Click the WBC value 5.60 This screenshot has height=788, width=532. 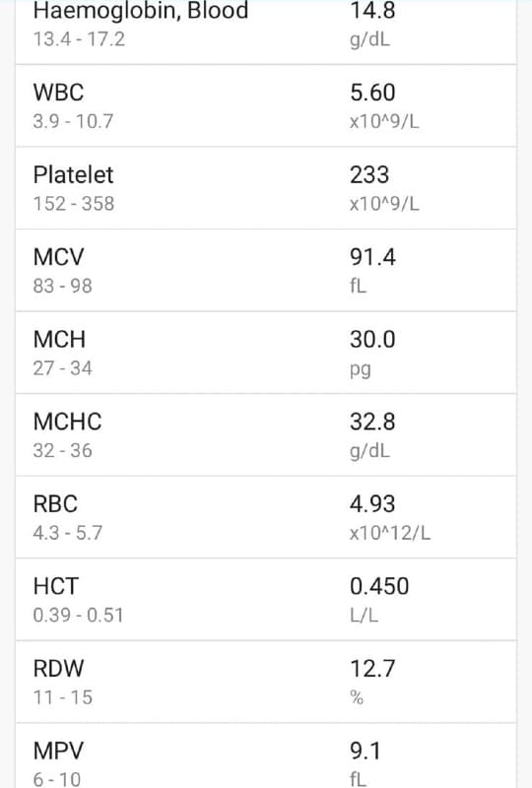(x=372, y=93)
